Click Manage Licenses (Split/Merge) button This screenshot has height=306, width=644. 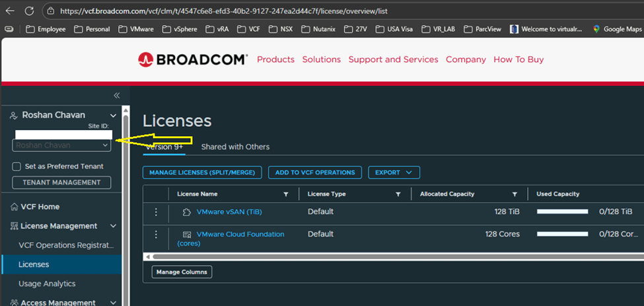tap(202, 172)
